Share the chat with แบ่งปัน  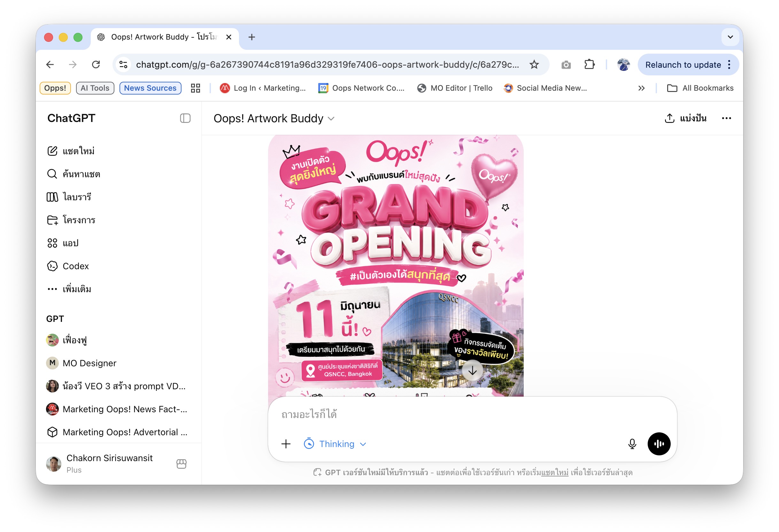(685, 118)
